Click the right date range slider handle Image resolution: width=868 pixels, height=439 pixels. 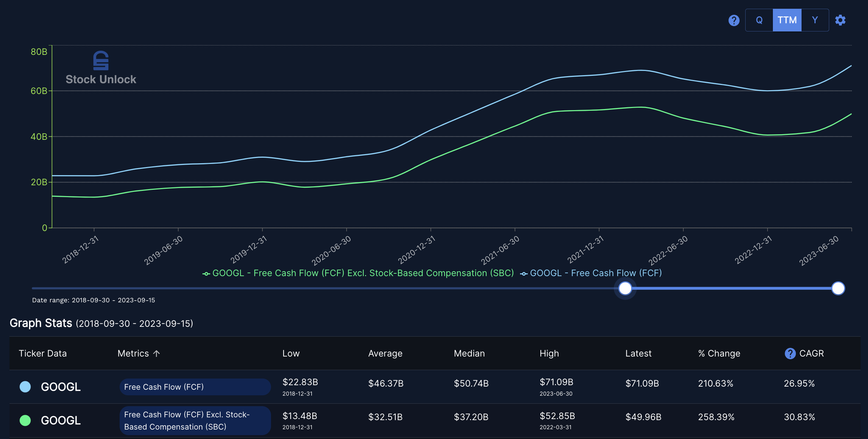click(838, 288)
